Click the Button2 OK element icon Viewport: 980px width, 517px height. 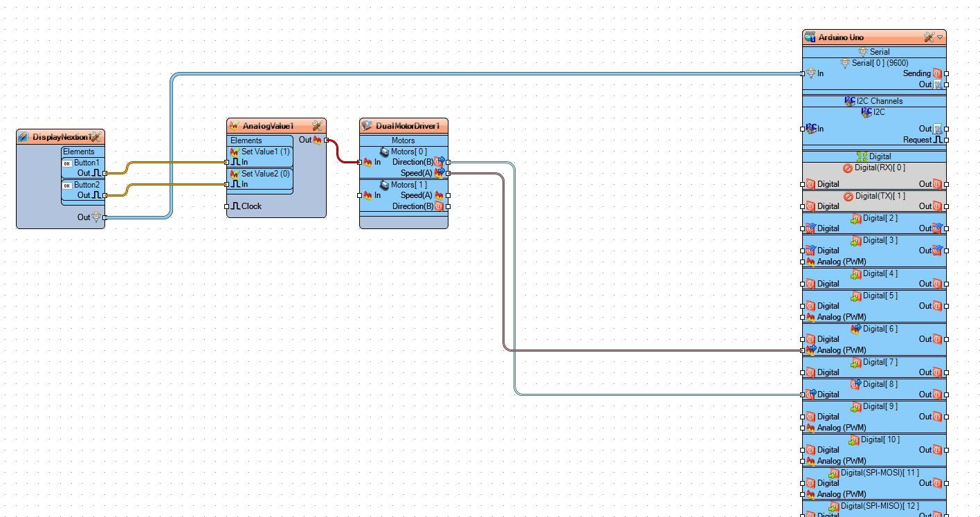pos(67,185)
